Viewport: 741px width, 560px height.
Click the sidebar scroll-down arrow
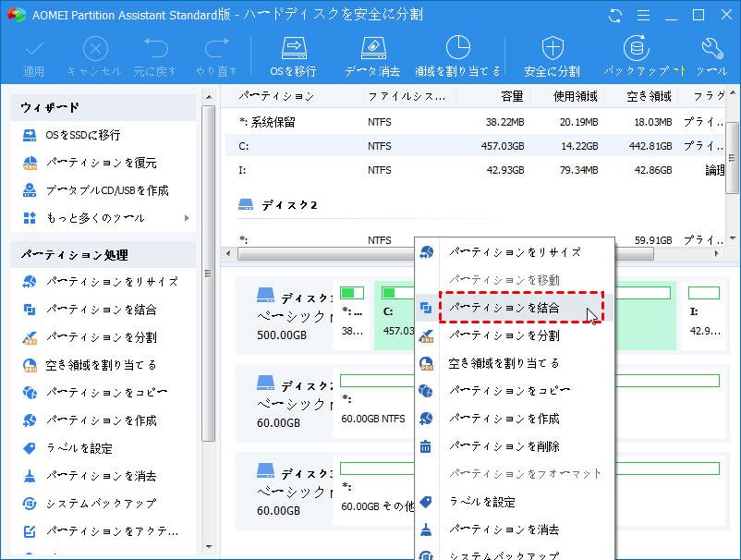[x=209, y=546]
